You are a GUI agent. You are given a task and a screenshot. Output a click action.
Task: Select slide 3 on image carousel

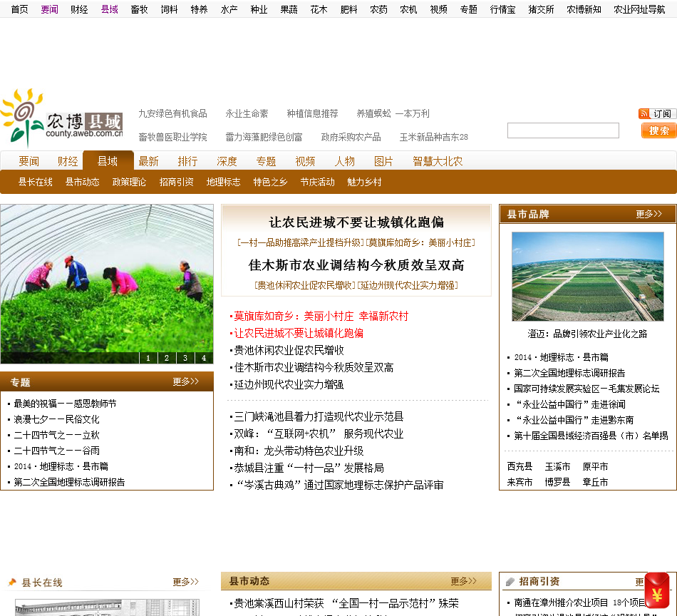pos(185,358)
